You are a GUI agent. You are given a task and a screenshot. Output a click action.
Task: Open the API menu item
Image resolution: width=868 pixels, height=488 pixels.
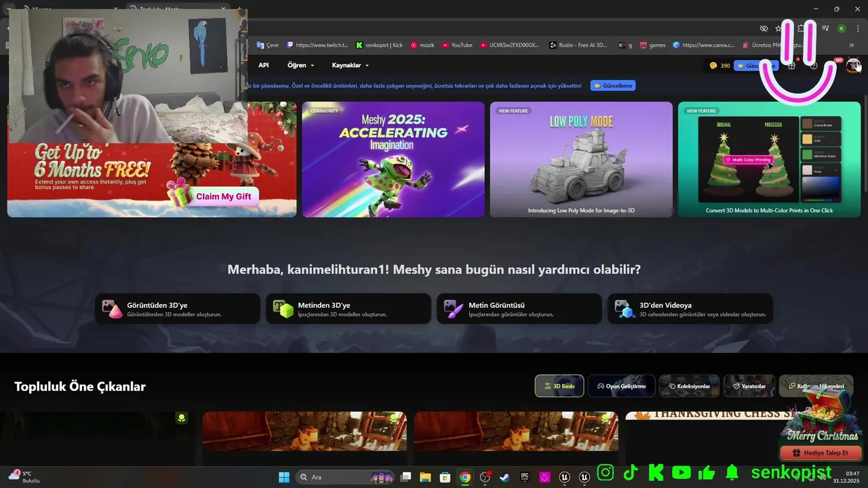264,66
